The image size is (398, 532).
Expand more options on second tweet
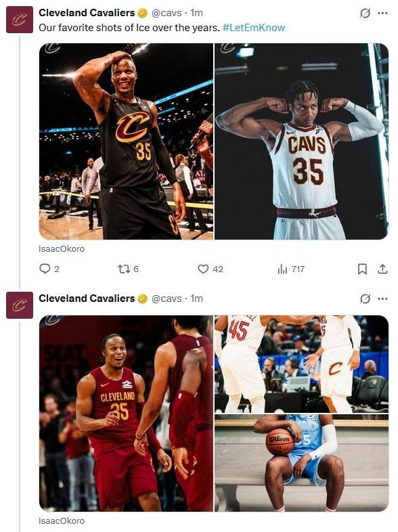coord(382,299)
